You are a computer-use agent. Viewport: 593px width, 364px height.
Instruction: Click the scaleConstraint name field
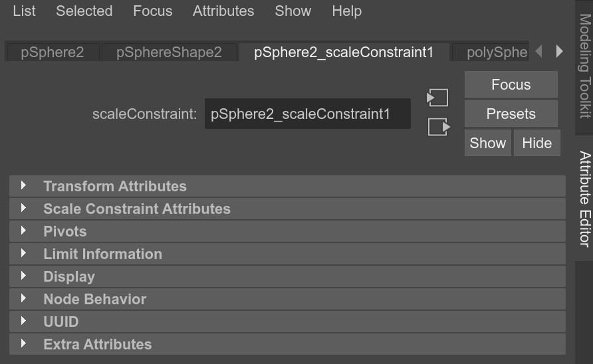point(307,114)
